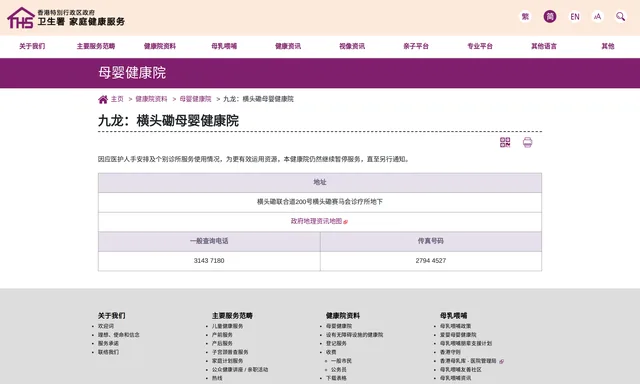
Task: Open footer link 家庭计划服务
Action: (227, 361)
